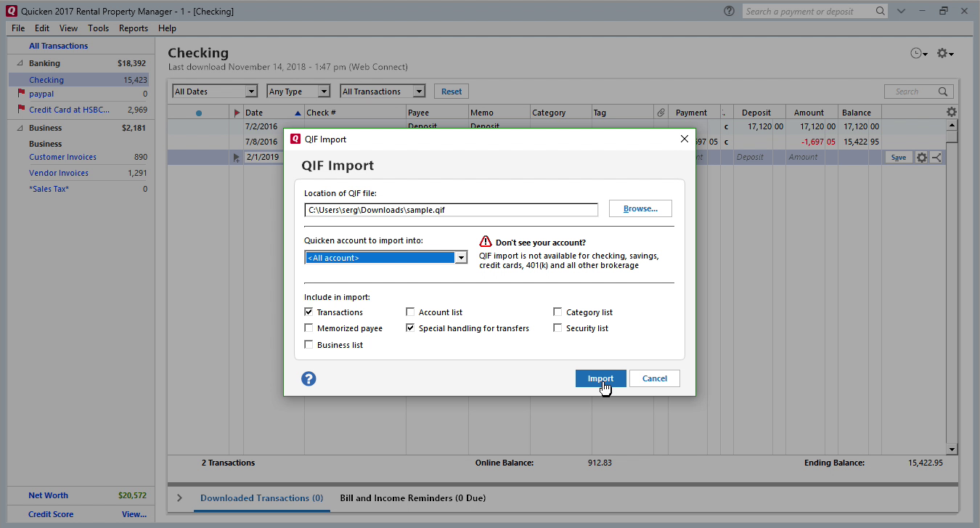Screen dimensions: 980x528
Task: Open the Edit menu
Action: [x=42, y=28]
